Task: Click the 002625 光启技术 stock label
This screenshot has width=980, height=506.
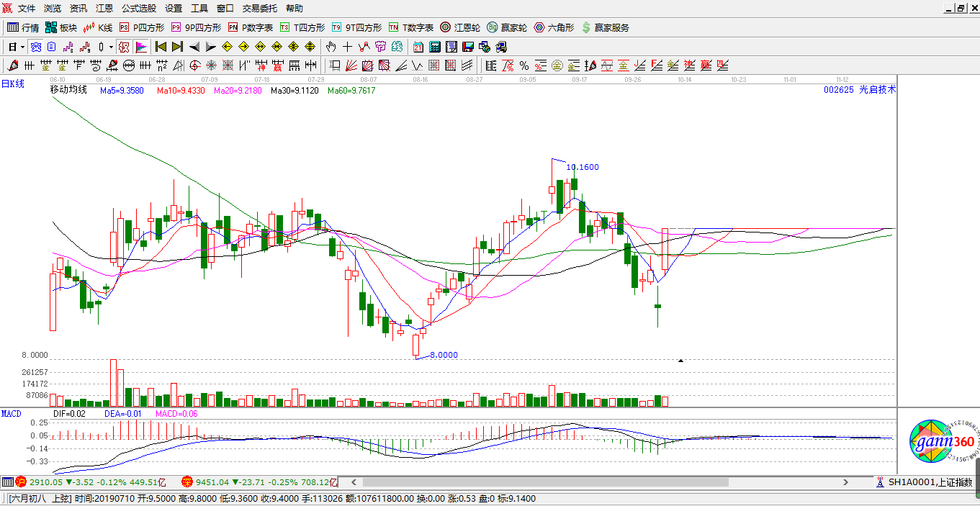Action: pos(860,90)
